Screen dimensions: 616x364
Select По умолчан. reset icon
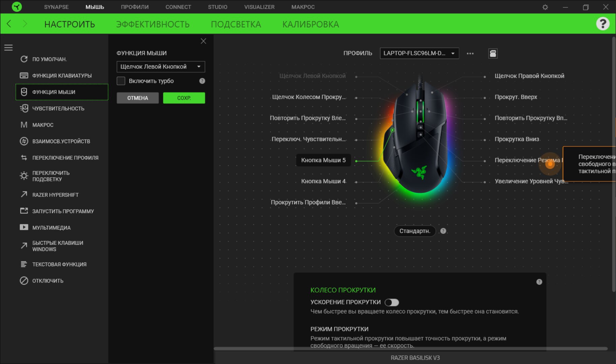(24, 59)
